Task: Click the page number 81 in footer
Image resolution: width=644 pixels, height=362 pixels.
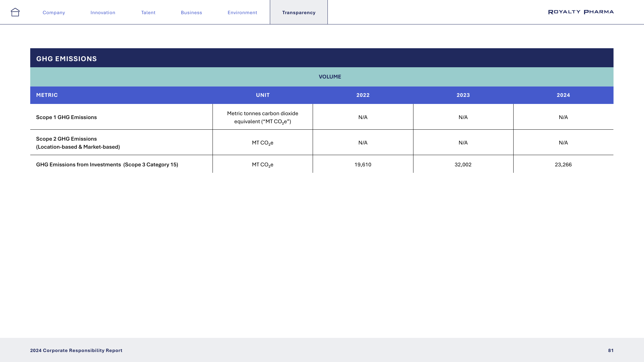Action: (611, 350)
